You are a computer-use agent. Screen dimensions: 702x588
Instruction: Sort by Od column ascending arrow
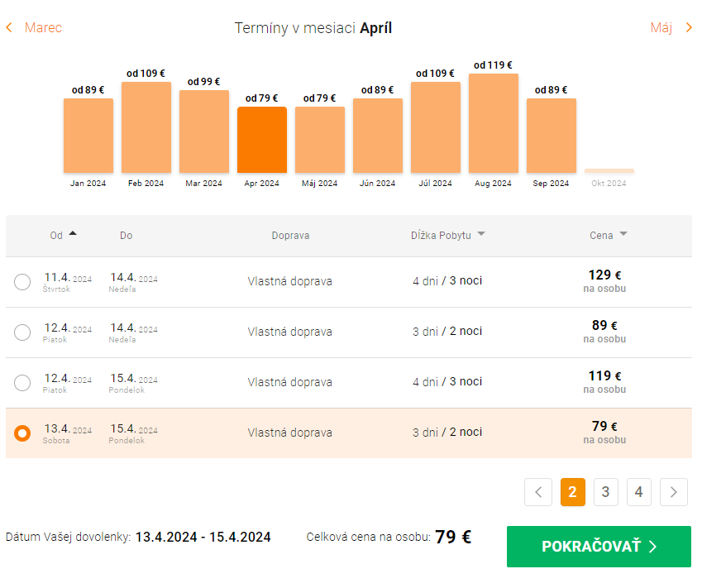click(73, 234)
